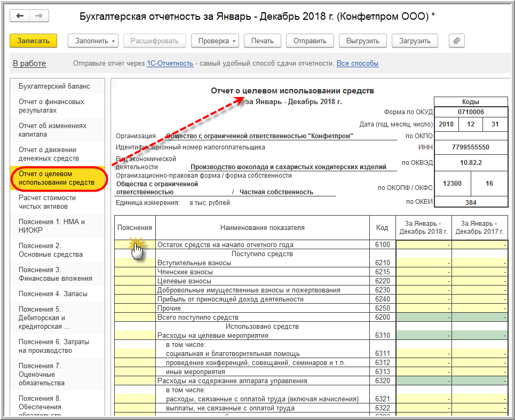The image size is (515, 420).
Task: Send the report via Отправить
Action: click(310, 41)
